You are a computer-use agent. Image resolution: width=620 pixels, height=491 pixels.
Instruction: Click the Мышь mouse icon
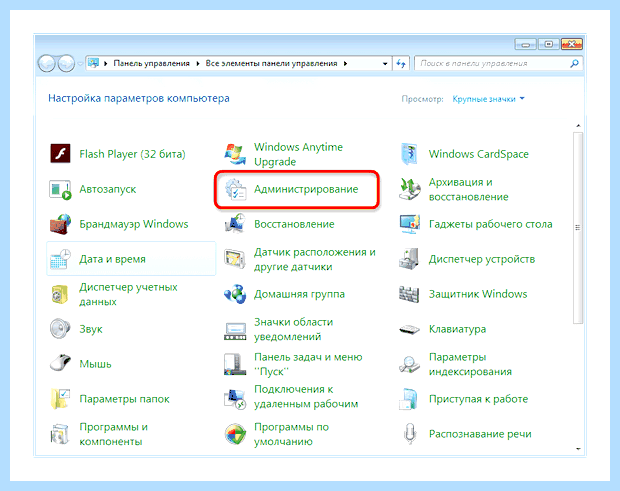60,364
